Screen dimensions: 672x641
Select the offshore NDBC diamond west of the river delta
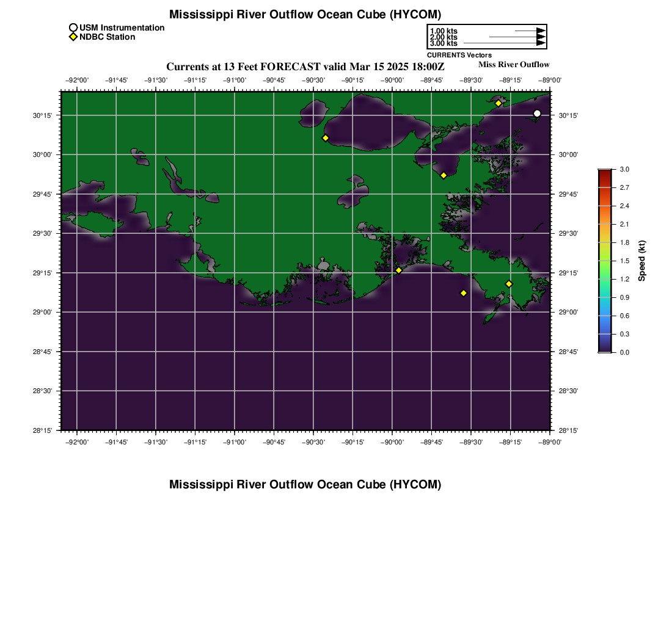coord(463,293)
